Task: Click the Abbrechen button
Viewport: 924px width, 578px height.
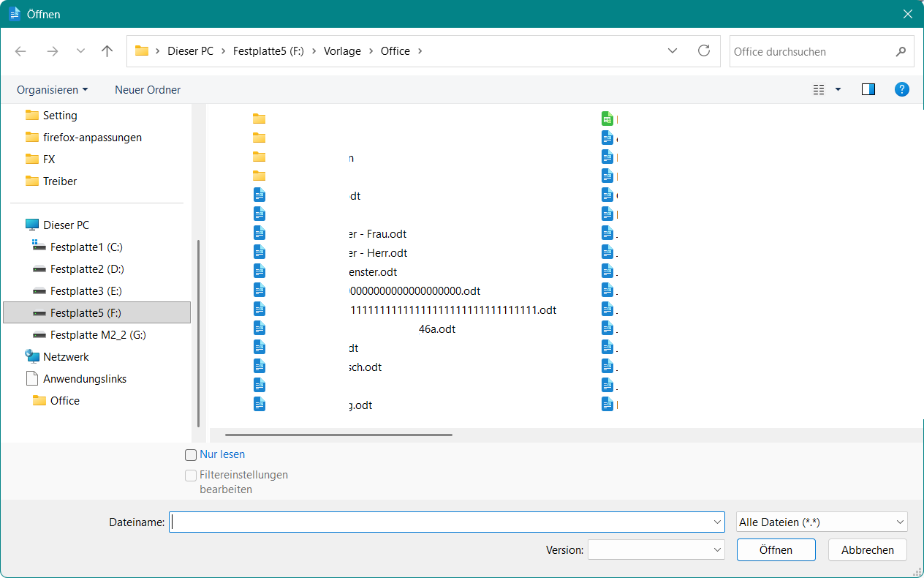Action: [x=867, y=549]
